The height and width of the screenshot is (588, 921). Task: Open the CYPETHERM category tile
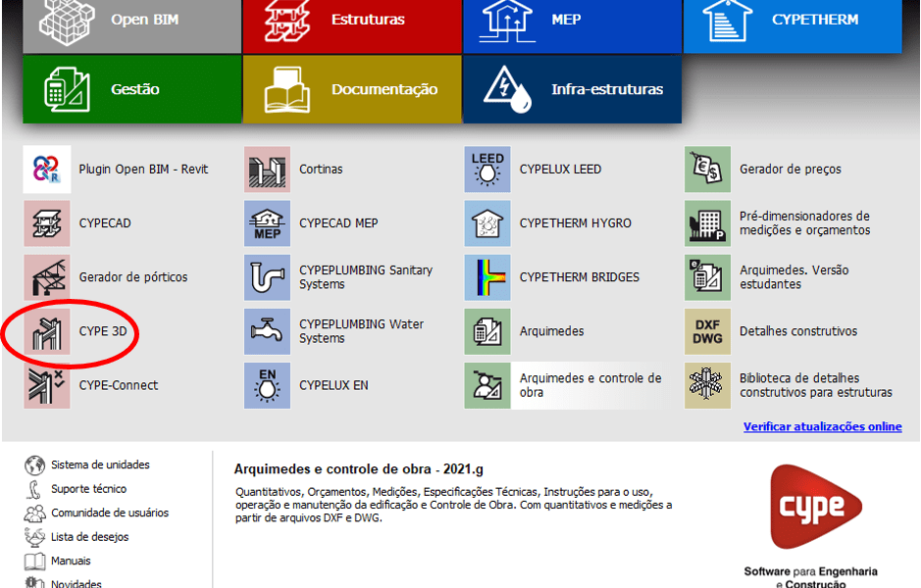click(793, 25)
